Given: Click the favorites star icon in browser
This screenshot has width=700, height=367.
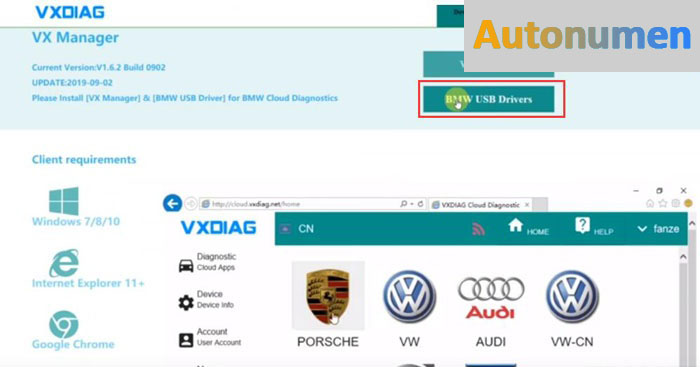Looking at the screenshot, I should [663, 204].
